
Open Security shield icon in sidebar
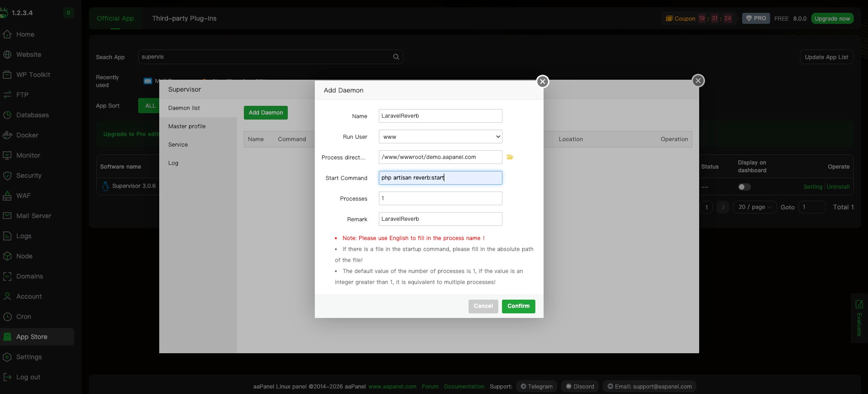pyautogui.click(x=7, y=175)
